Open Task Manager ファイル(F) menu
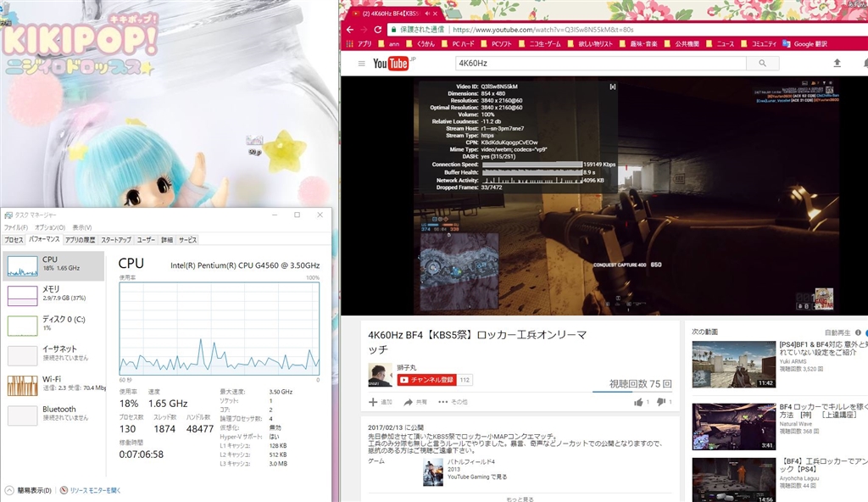Viewport: 868px width, 502px height. 16,227
